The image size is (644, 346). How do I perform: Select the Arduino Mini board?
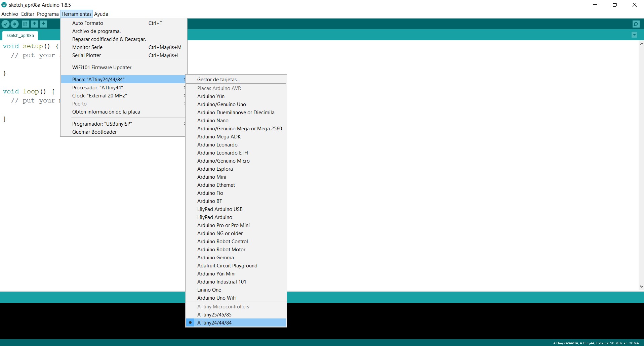coord(236,177)
